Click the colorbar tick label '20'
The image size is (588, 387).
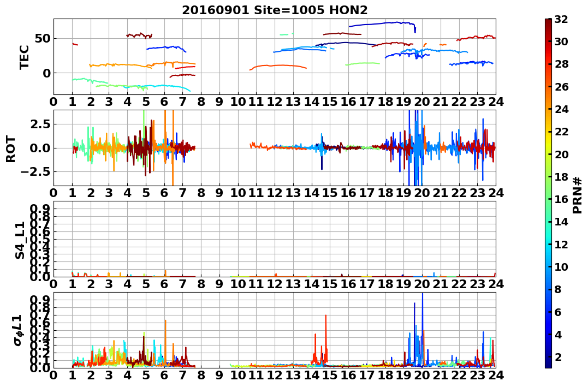(561, 154)
